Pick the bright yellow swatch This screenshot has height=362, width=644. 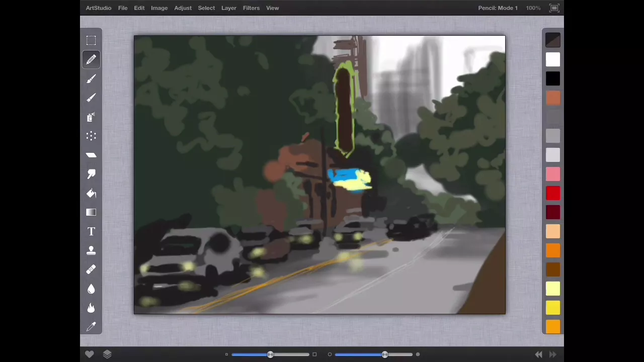[x=553, y=308]
